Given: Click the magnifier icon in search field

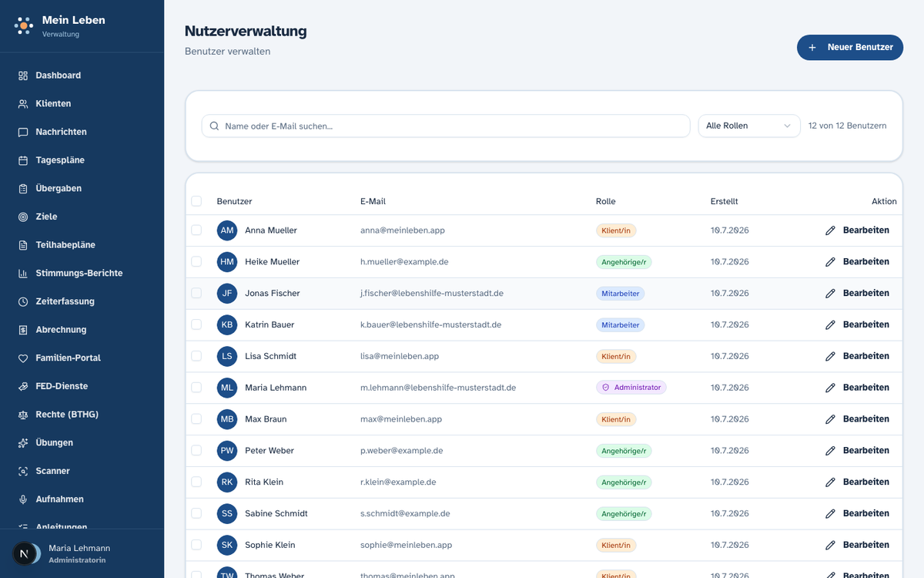Looking at the screenshot, I should tap(214, 126).
